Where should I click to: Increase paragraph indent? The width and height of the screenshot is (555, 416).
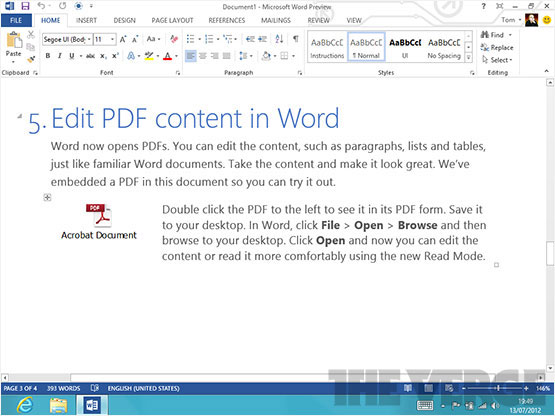262,39
